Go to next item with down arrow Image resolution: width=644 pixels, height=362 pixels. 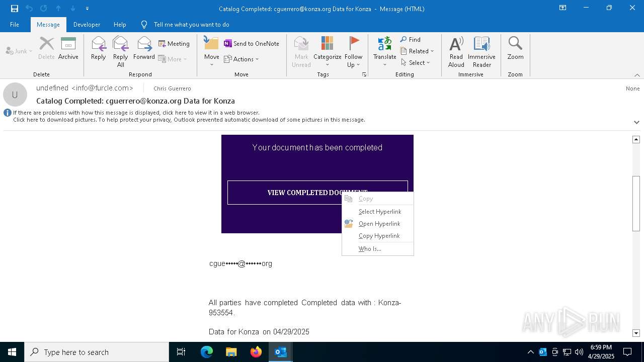tap(73, 9)
